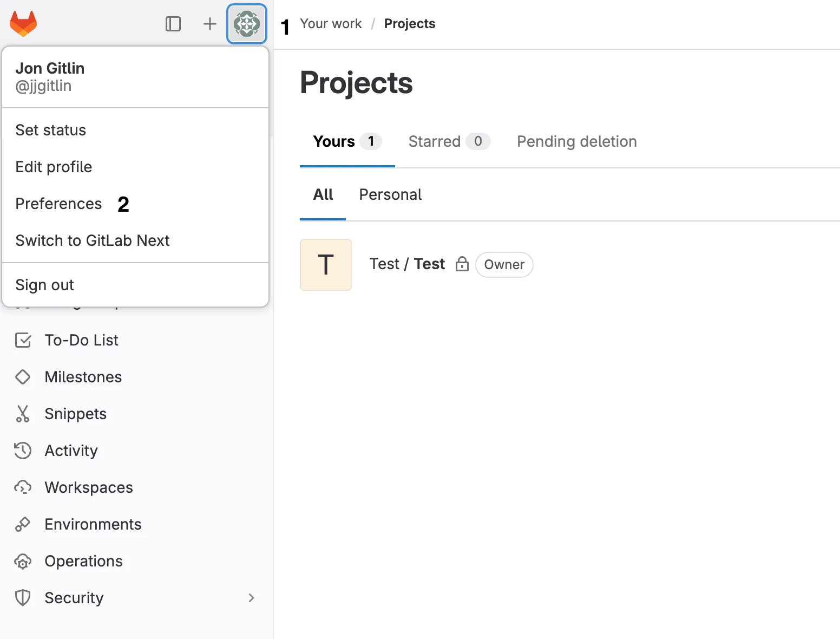Viewport: 840px width, 639px height.
Task: Click the user avatar button
Action: pos(247,24)
